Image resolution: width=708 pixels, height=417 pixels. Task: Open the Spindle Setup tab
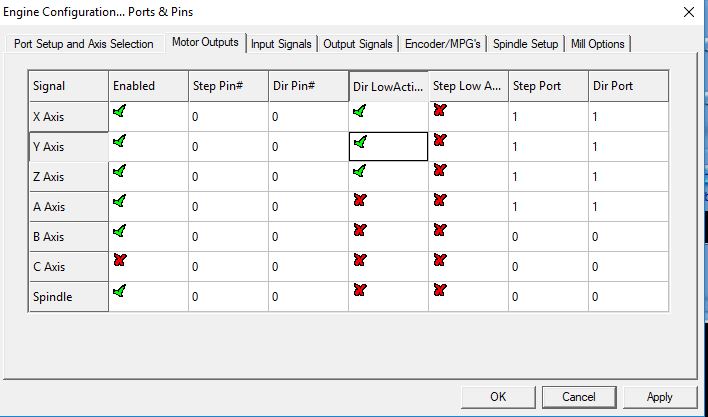(x=525, y=44)
